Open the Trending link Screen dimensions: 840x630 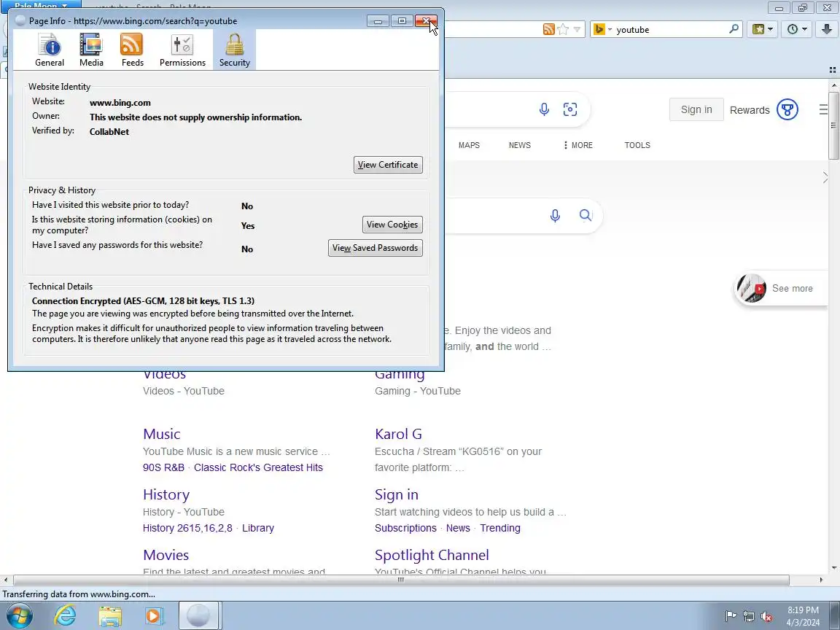499,528
